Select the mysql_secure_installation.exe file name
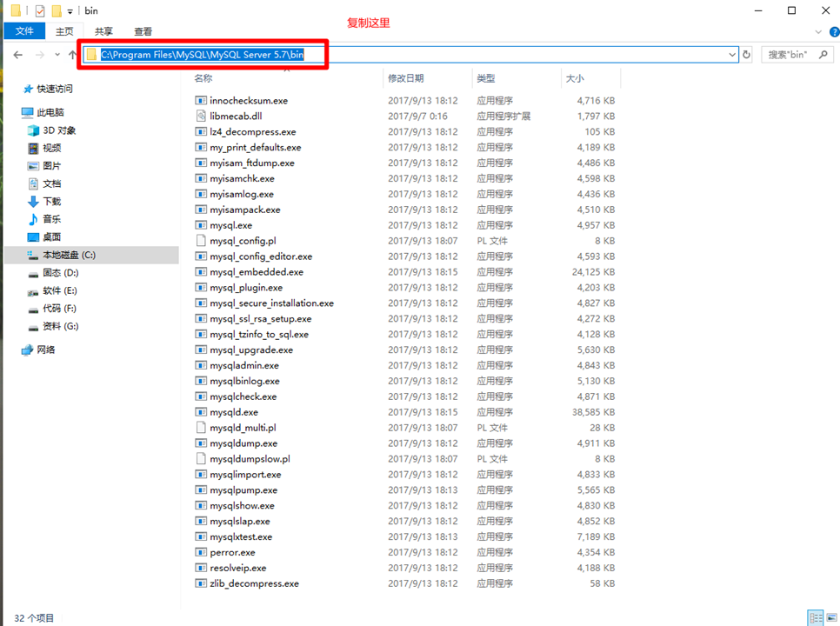 271,303
